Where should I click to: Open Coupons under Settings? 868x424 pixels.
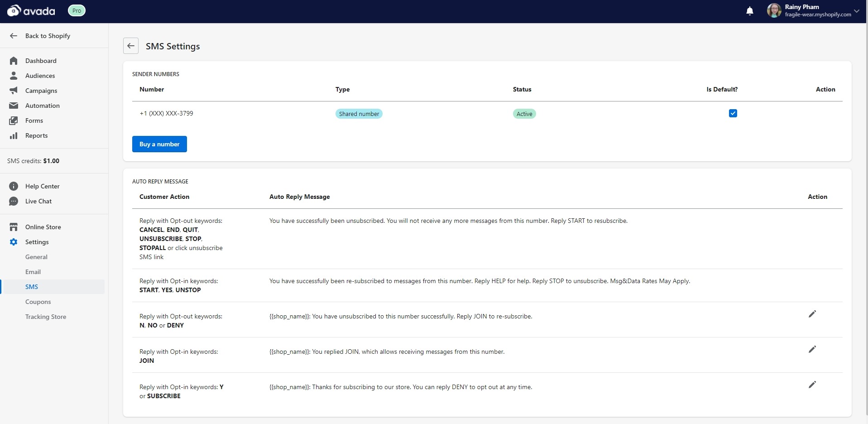38,302
